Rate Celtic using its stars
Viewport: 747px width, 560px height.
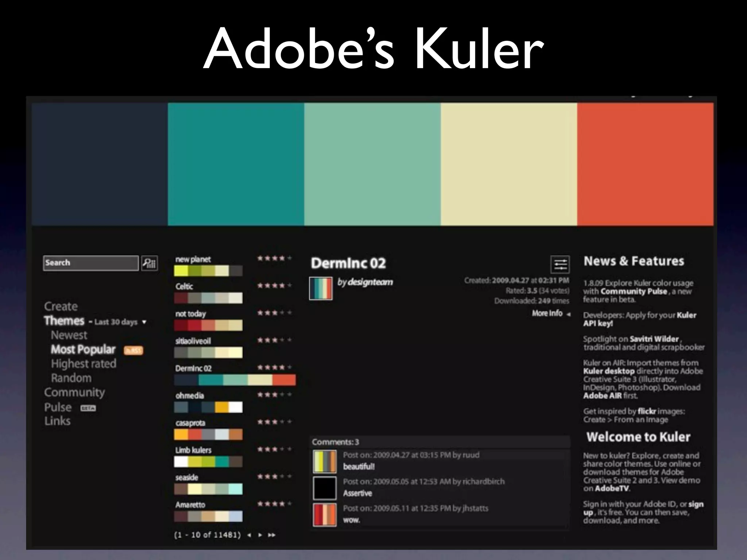[x=275, y=285]
